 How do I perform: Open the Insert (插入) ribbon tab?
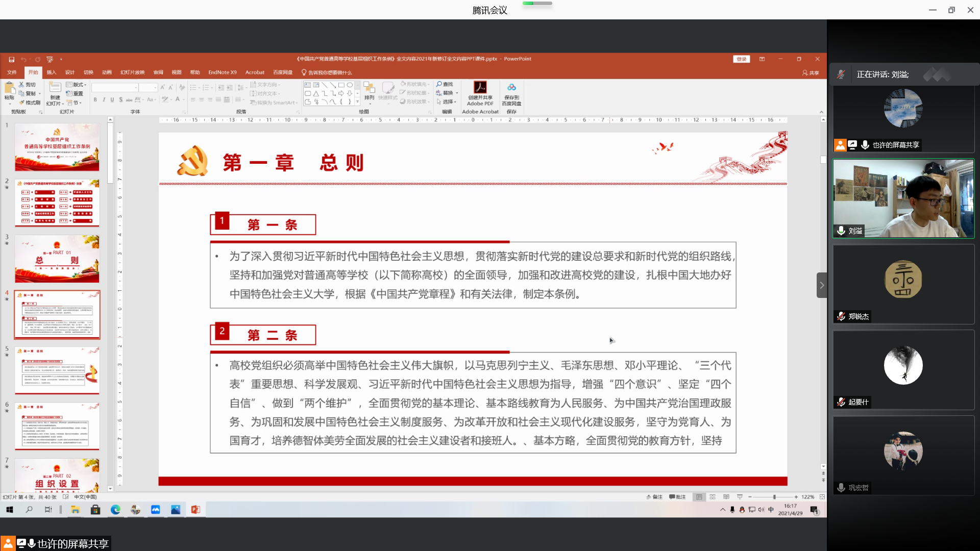pos(51,72)
